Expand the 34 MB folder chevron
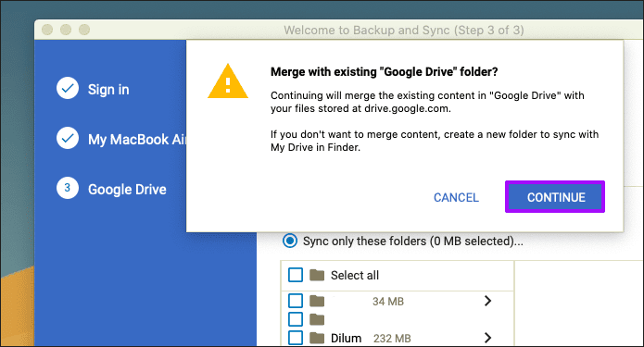644x347 pixels. [487, 301]
